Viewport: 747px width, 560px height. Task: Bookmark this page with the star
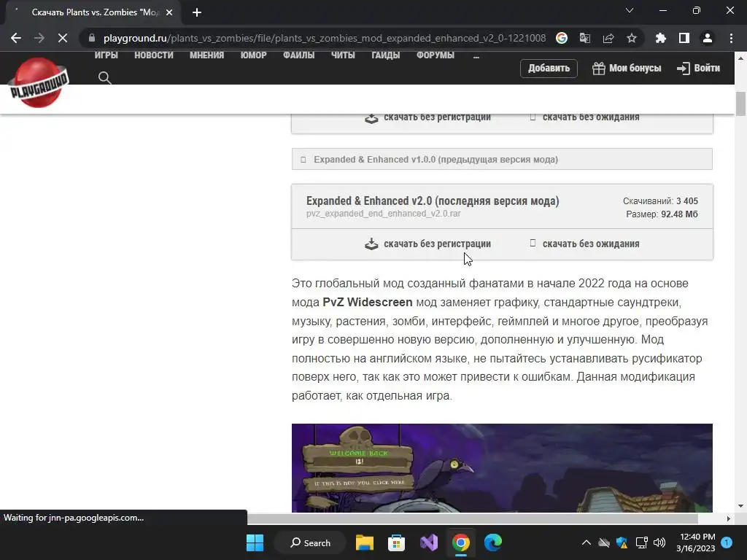632,38
